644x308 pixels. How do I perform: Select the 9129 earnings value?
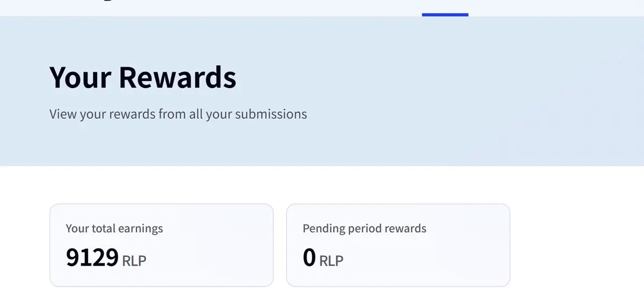click(x=92, y=257)
